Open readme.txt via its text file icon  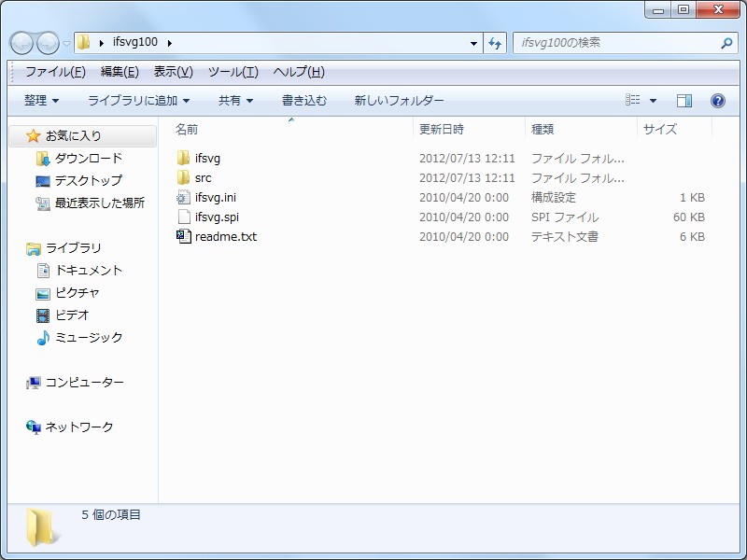pos(184,236)
